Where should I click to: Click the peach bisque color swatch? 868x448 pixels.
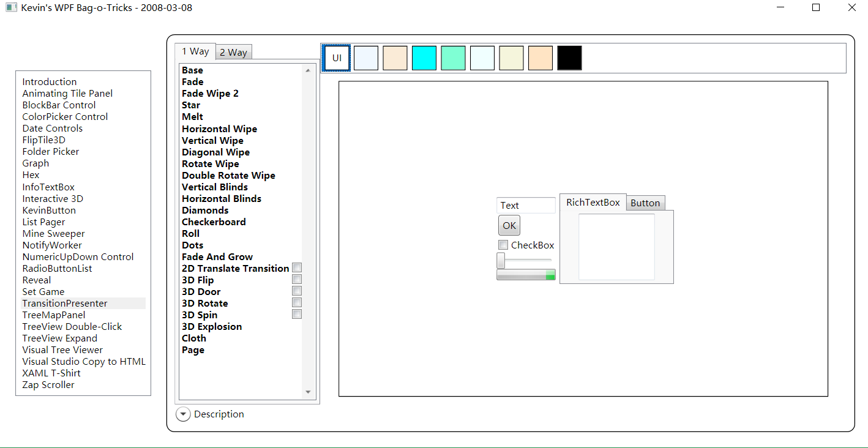540,58
